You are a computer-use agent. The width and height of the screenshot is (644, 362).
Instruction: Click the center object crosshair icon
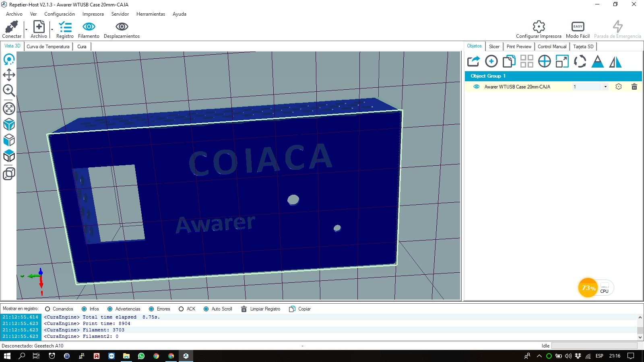(x=544, y=62)
